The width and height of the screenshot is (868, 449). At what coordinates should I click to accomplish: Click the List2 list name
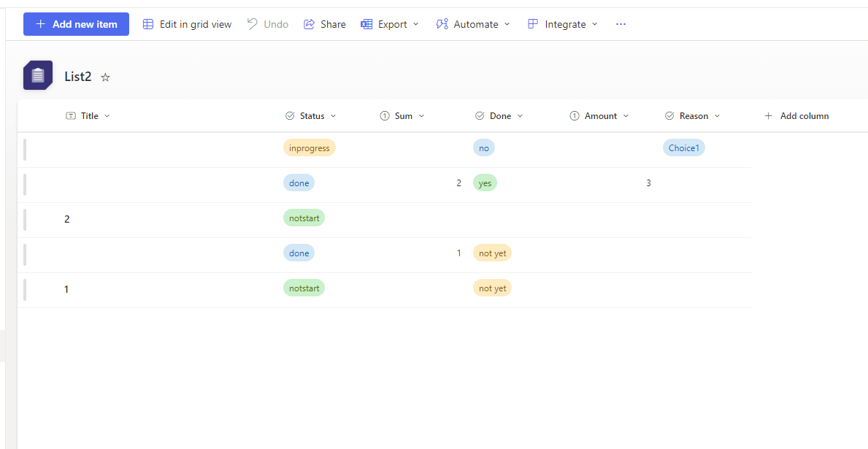tap(78, 77)
